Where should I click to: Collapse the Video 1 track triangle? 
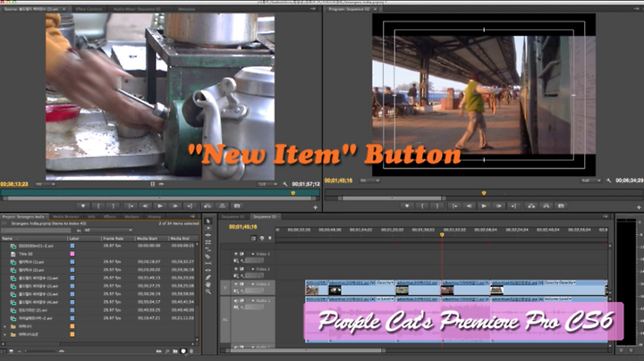[253, 284]
